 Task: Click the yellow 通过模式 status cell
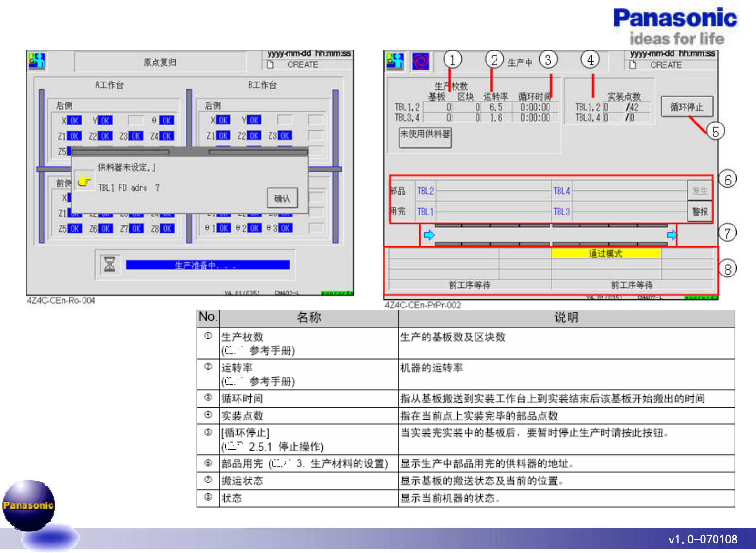click(606, 254)
